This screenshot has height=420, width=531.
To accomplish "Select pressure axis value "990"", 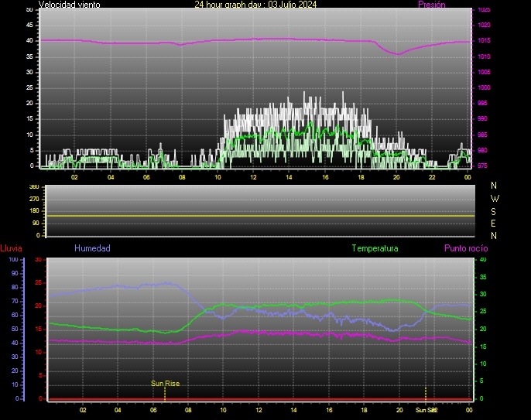I will pyautogui.click(x=482, y=119).
